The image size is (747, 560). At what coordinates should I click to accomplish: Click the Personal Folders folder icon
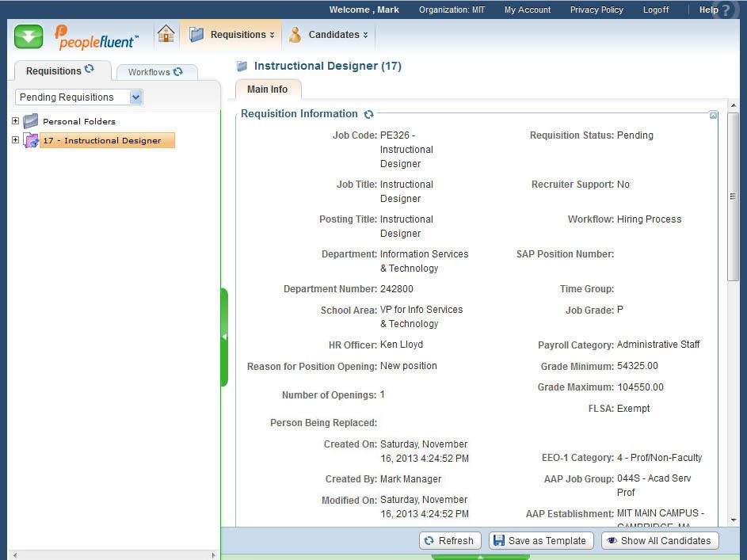(31, 121)
